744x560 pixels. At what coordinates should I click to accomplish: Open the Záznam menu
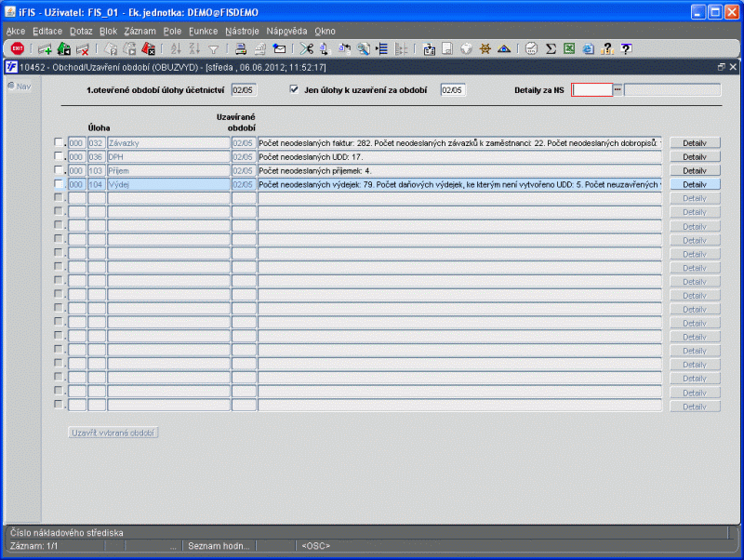pos(139,32)
